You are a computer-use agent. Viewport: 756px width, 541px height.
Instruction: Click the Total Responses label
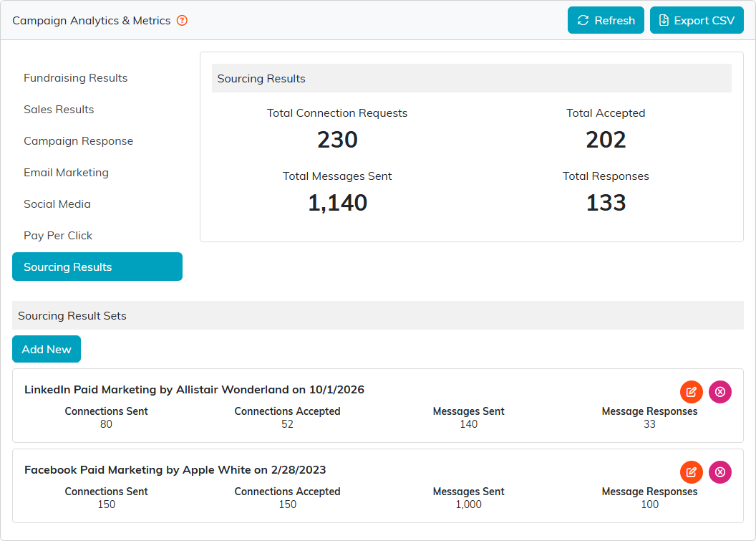pyautogui.click(x=606, y=176)
